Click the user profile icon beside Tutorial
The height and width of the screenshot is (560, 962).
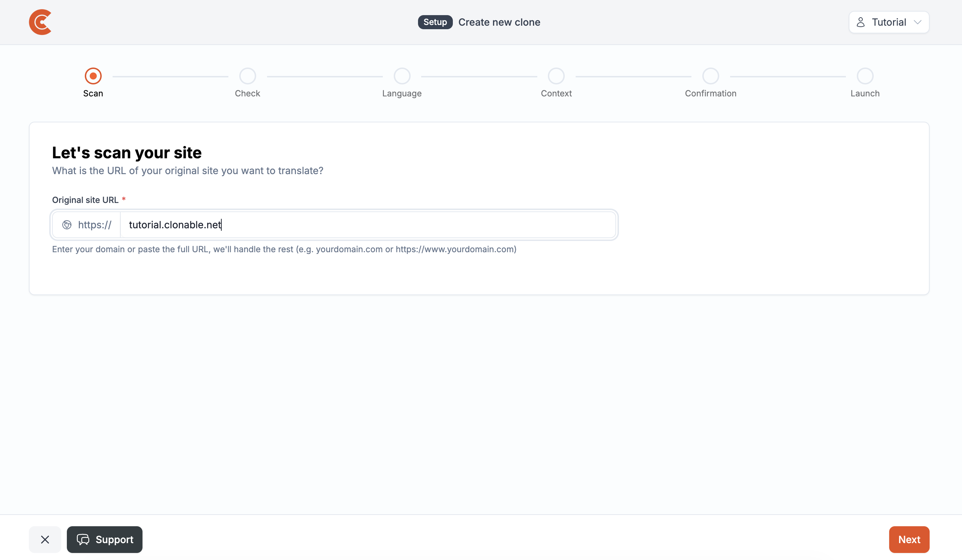[860, 22]
